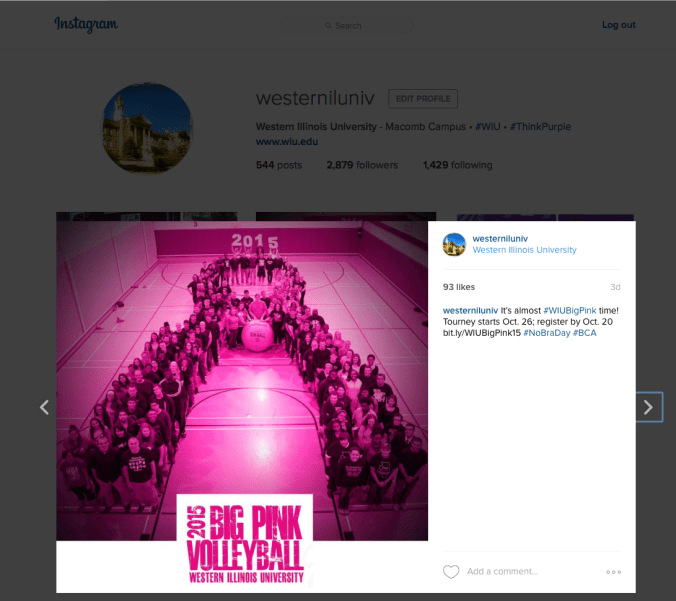
Task: Click the small westerniluniv avatar in post
Action: 454,244
